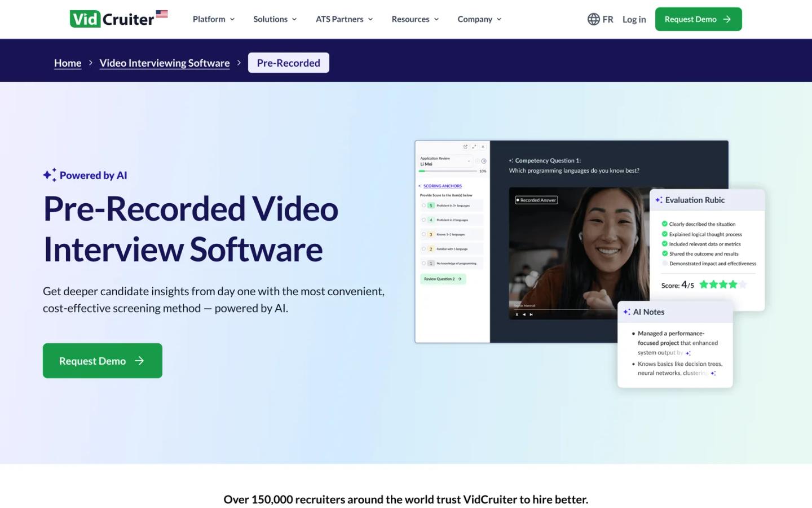Toggle the unchecked Demonstrated impact and effectiveness item
The width and height of the screenshot is (812, 508).
(665, 264)
